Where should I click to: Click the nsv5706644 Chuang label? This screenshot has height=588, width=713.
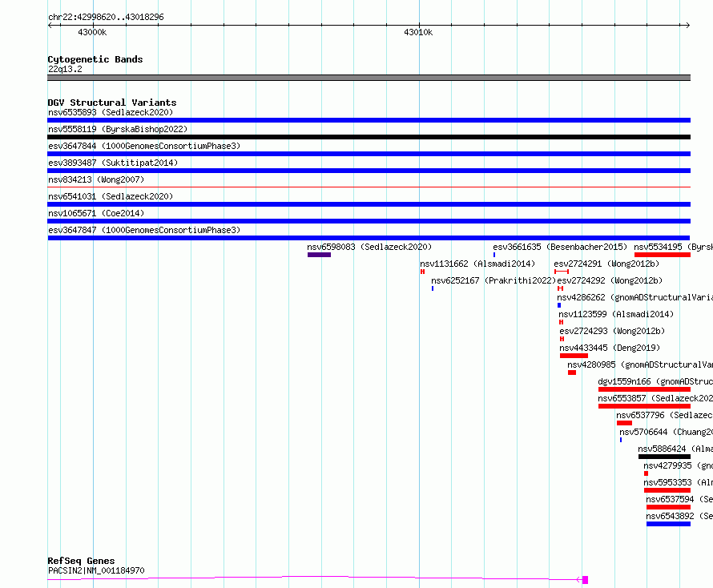click(x=667, y=432)
